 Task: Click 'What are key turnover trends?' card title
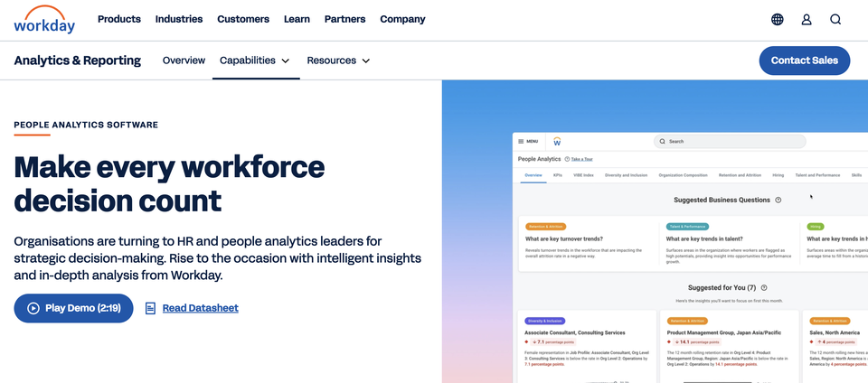click(x=564, y=239)
